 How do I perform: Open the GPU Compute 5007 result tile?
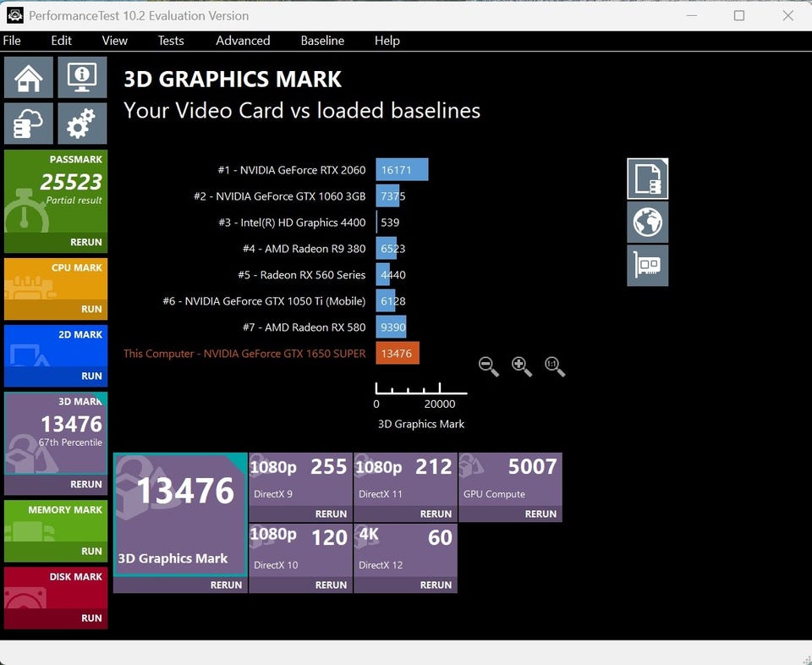(511, 480)
